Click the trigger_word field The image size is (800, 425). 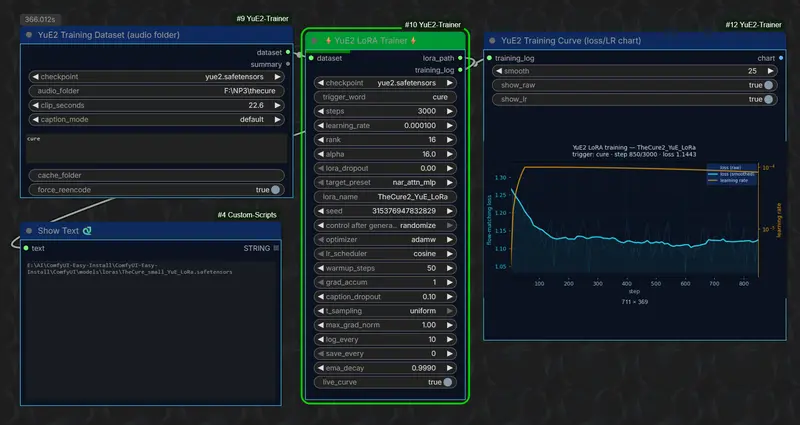[x=385, y=97]
